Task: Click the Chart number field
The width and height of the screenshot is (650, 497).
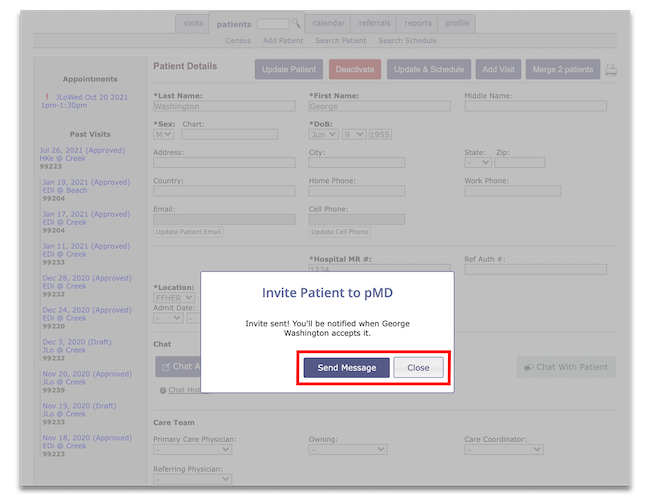Action: (x=230, y=134)
